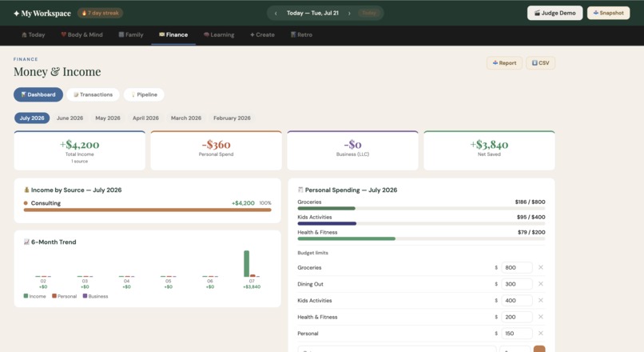644x352 pixels.
Task: Click Personal legend swatch
Action: 54,296
